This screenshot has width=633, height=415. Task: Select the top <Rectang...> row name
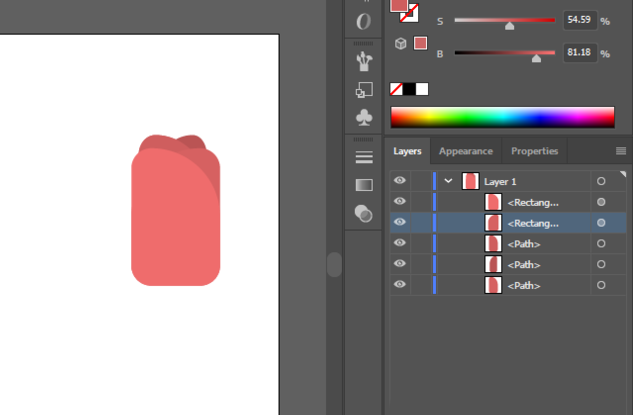pos(533,203)
